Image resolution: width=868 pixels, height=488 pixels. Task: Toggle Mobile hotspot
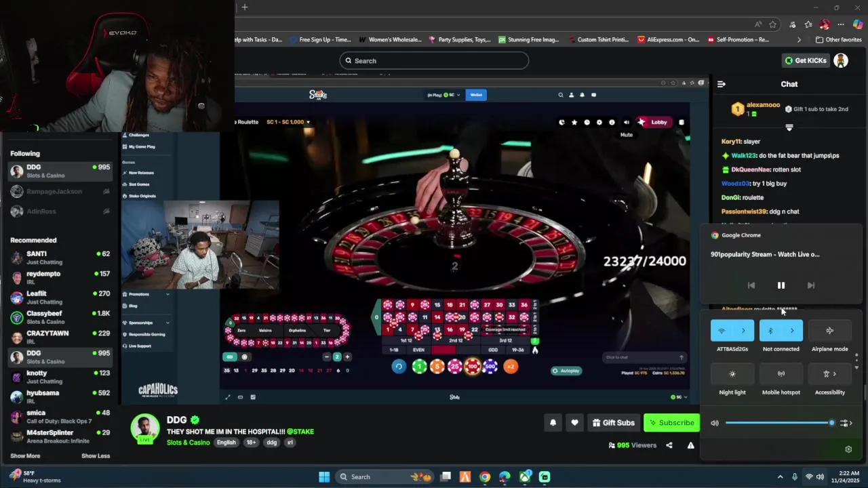point(781,374)
